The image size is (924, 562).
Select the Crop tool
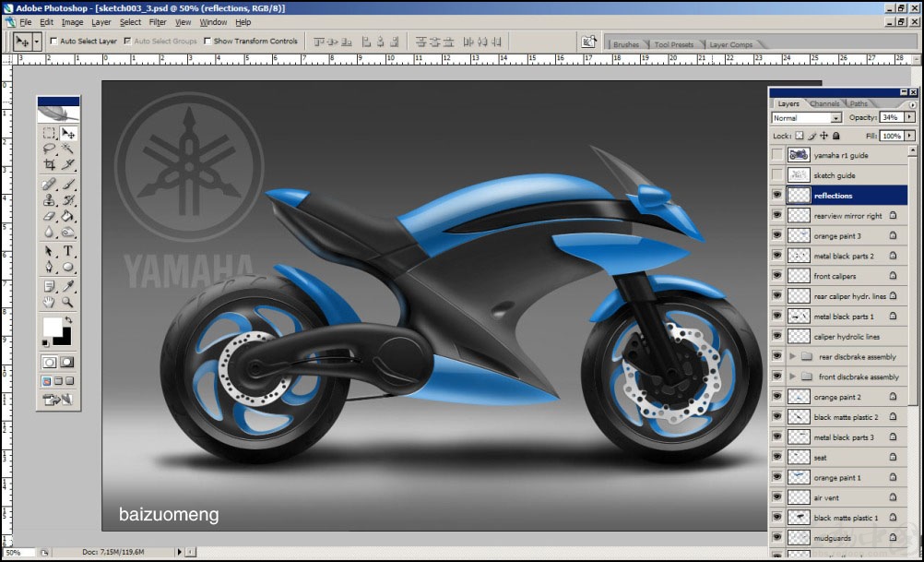tap(50, 164)
